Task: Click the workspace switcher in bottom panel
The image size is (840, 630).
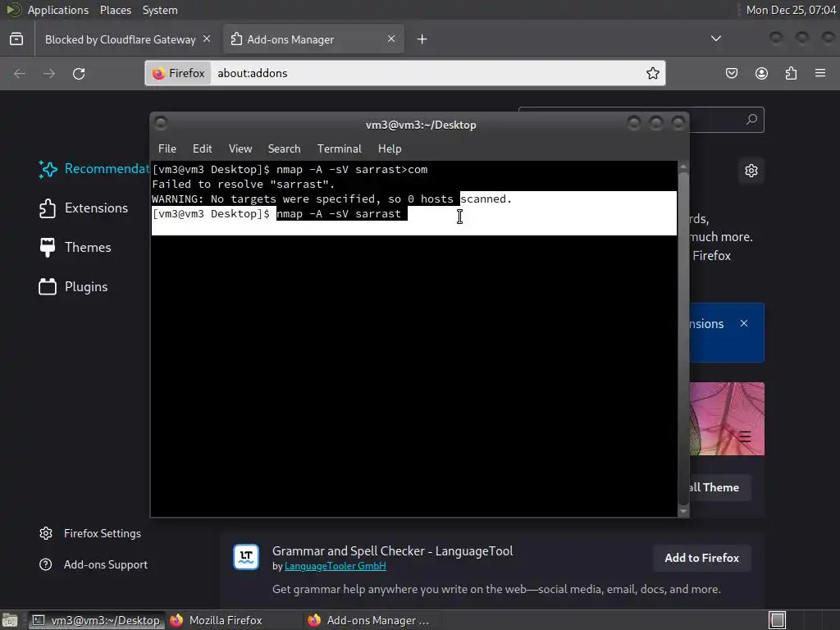Action: 777,620
